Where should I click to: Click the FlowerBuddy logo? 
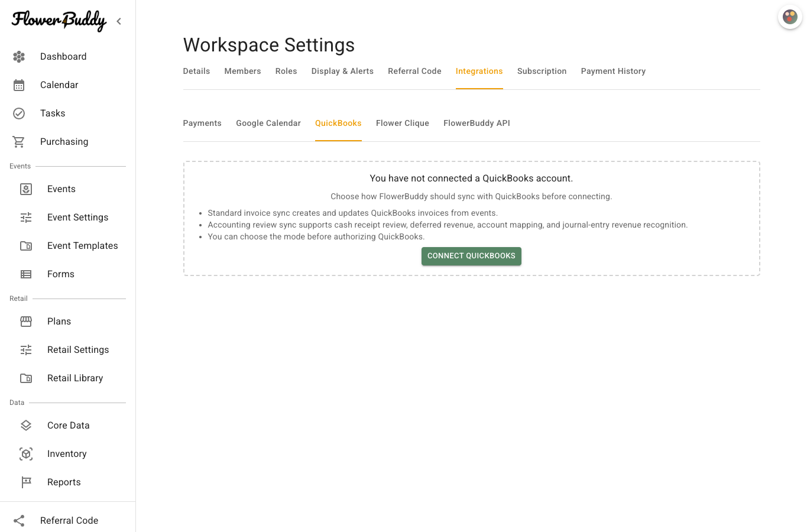pos(59,21)
